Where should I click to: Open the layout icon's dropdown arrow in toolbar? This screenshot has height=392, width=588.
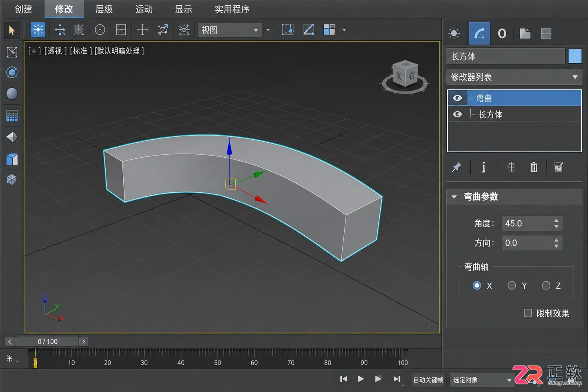pyautogui.click(x=344, y=30)
